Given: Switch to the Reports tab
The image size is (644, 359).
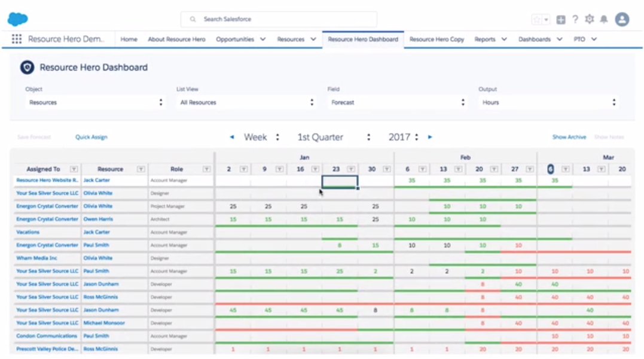Looking at the screenshot, I should [x=486, y=39].
